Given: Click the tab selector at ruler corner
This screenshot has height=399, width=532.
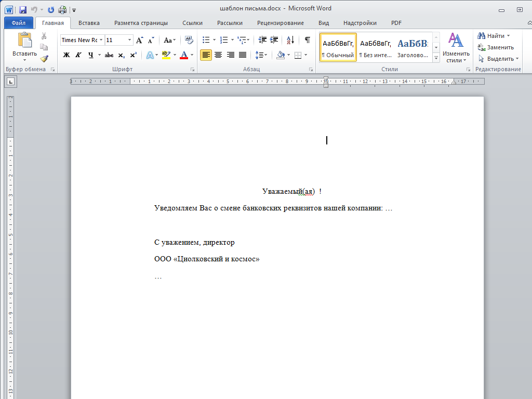Looking at the screenshot, I should click(11, 82).
